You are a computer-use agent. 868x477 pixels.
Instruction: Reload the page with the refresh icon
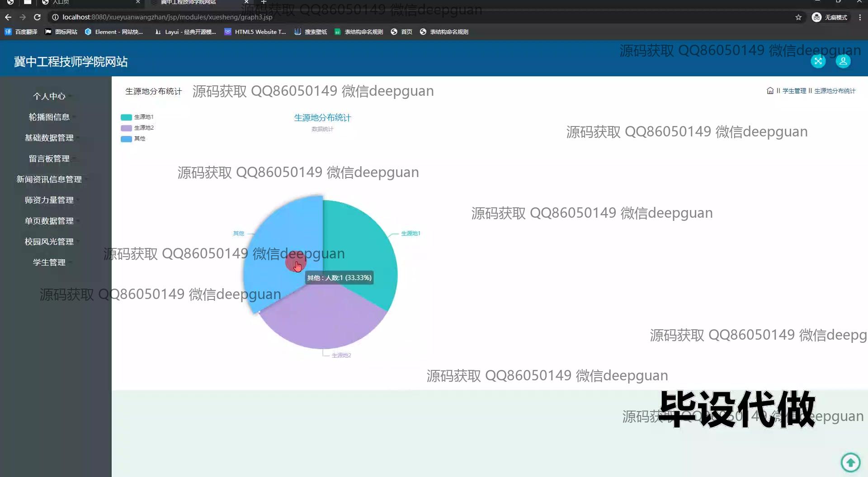[x=38, y=17]
